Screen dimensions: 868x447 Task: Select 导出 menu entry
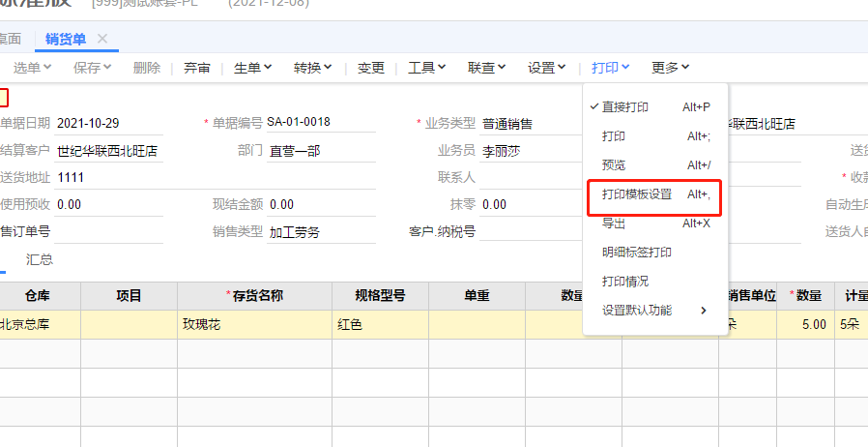point(614,223)
